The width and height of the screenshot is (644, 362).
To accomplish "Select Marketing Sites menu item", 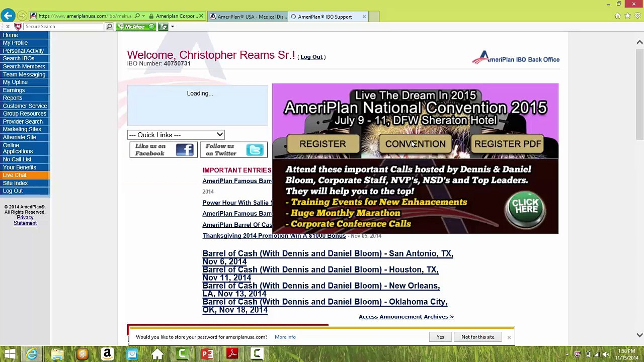I will (x=25, y=129).
